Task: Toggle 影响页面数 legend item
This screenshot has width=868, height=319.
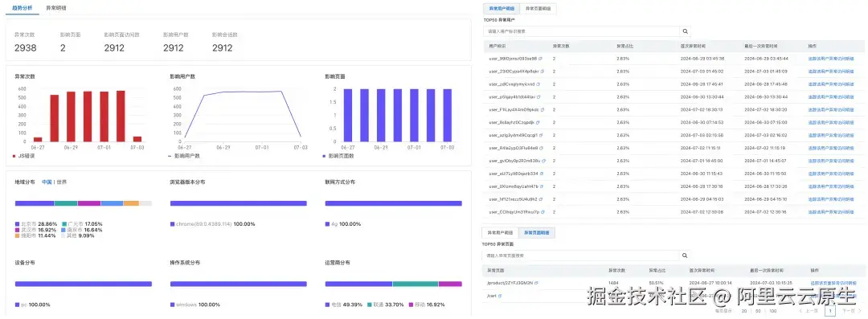Action: pyautogui.click(x=338, y=156)
